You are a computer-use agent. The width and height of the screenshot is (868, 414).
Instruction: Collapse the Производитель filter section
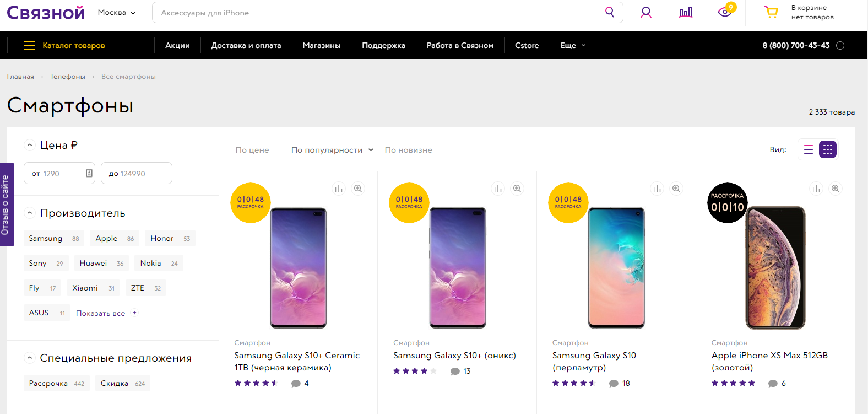coord(30,213)
